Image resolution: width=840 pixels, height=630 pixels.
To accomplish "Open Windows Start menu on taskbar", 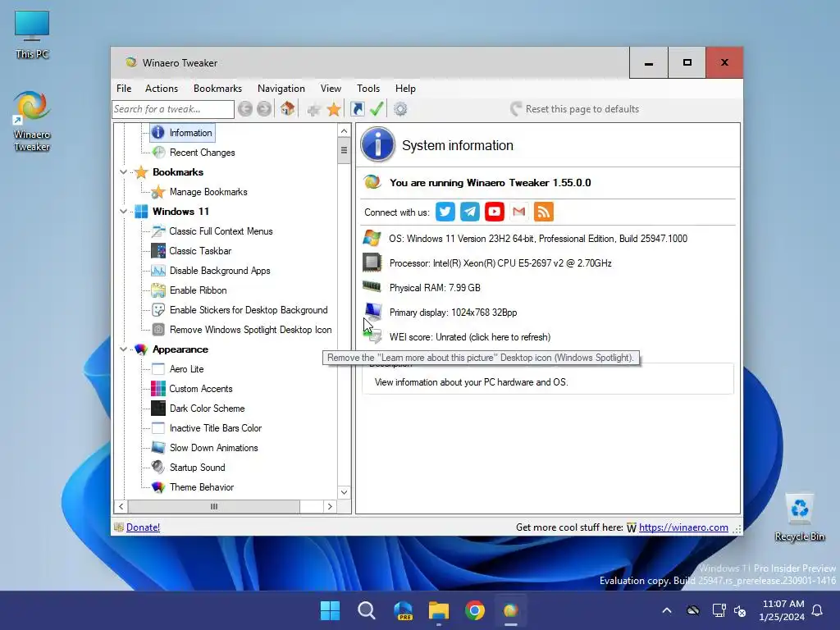I will 330,610.
